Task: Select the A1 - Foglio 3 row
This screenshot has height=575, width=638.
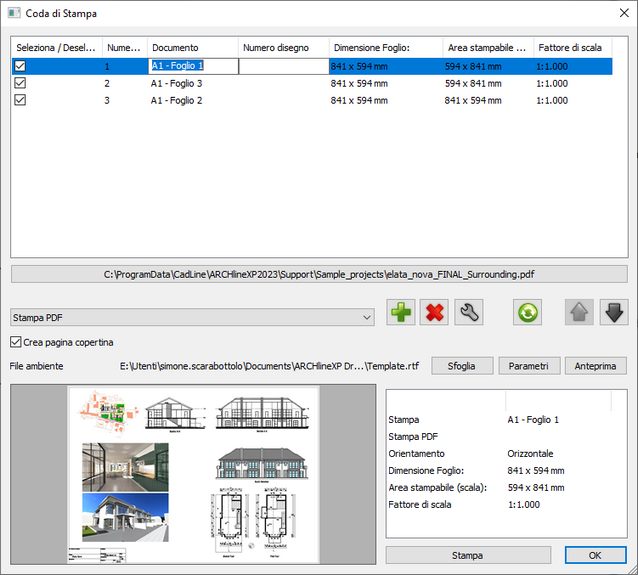Action: click(312, 83)
